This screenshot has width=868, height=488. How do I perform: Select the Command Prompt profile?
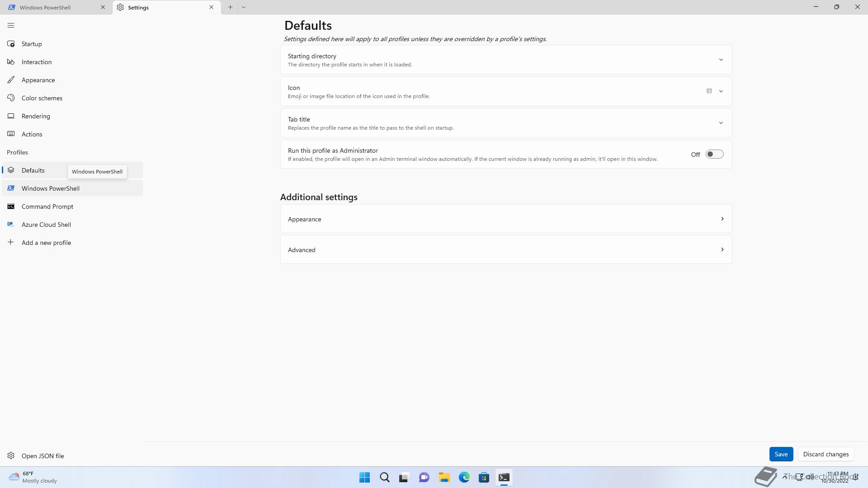point(72,206)
